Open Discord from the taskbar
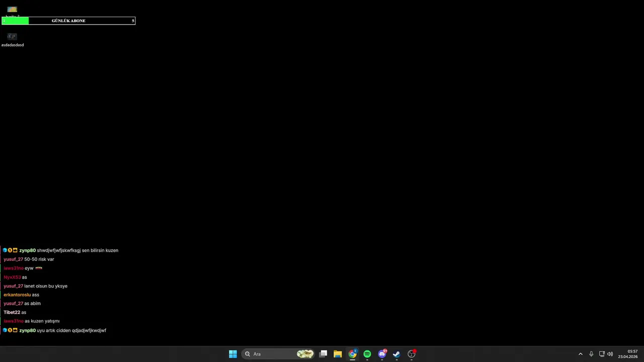 [x=382, y=354]
